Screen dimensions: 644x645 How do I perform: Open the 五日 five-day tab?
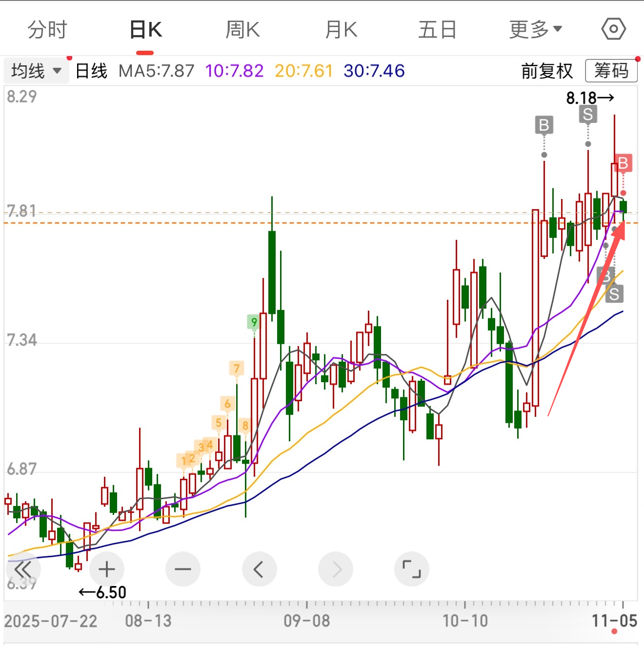437,30
